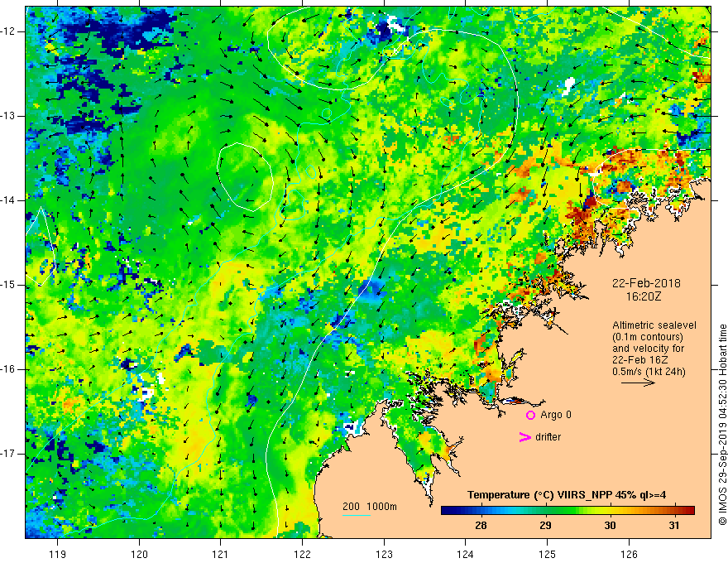
Task: Click the 31 value on the temperature scale
Action: tap(674, 526)
